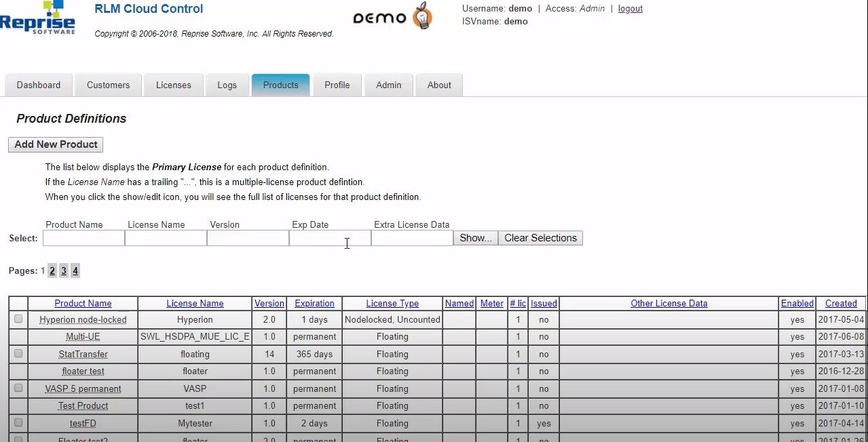868x442 pixels.
Task: Sort products by Expiration column
Action: point(314,303)
